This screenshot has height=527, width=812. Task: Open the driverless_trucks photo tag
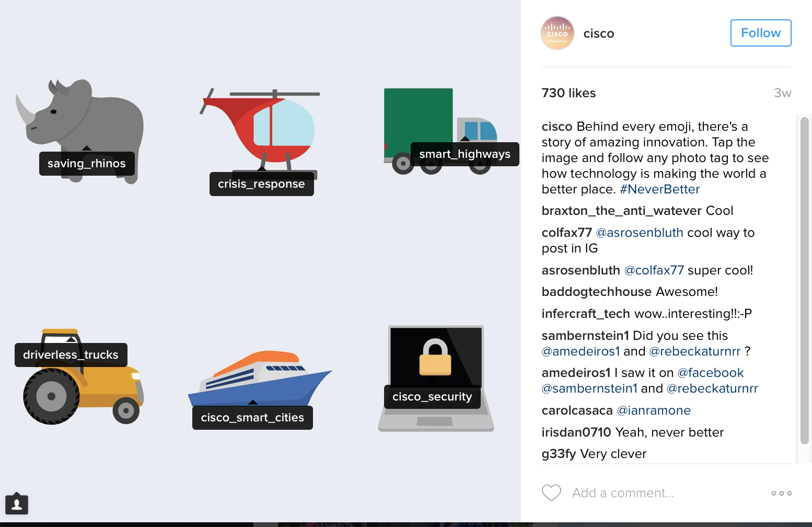coord(71,355)
